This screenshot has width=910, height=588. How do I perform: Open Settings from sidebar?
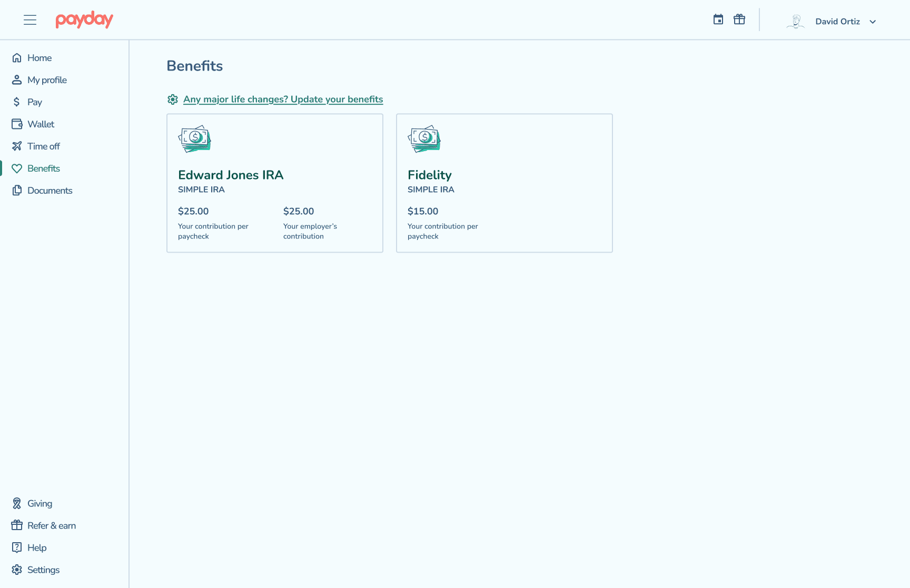[43, 570]
